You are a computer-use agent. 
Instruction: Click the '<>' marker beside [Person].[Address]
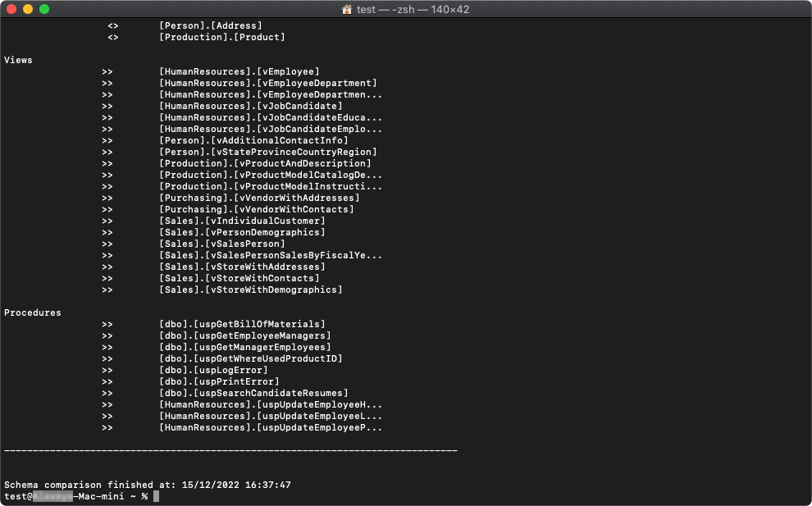click(x=113, y=25)
